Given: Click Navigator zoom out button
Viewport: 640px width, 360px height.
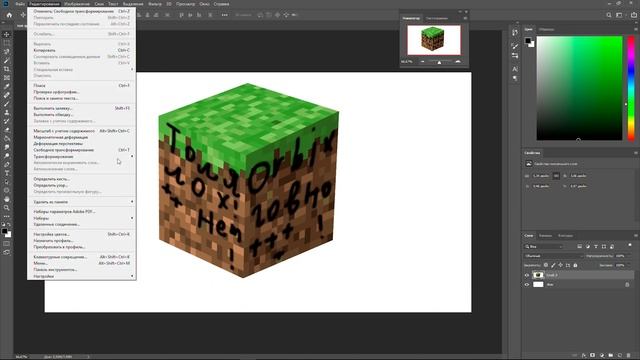Looking at the screenshot, I should 422,62.
